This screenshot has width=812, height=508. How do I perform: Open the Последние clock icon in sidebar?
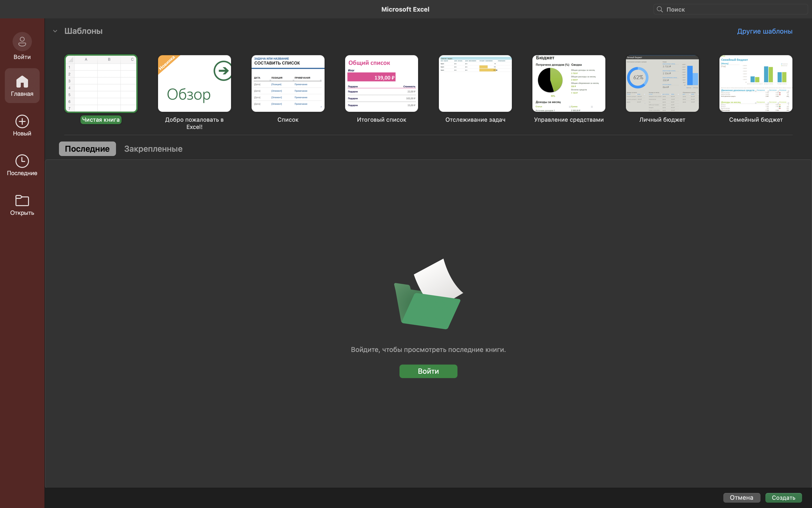(22, 161)
